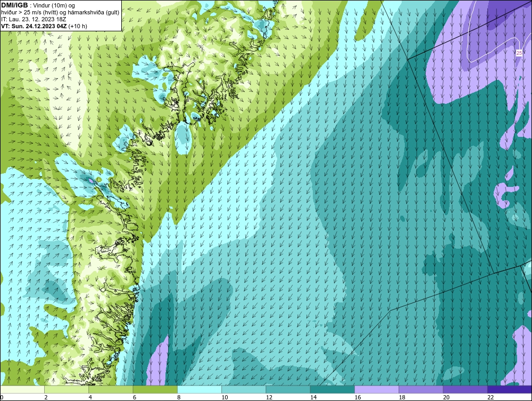This screenshot has width=532, height=401.
Task: Click the legend scale value "20"
Action: click(x=446, y=398)
